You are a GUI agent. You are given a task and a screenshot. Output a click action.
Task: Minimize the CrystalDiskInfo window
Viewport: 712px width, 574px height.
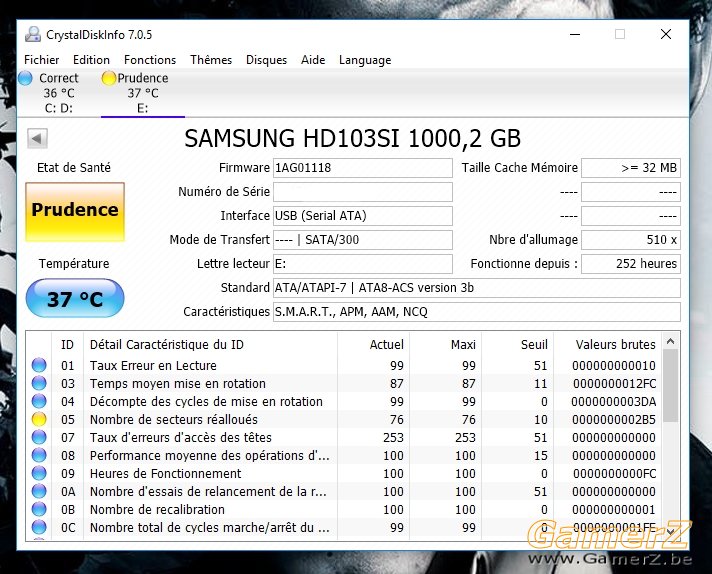tap(575, 35)
